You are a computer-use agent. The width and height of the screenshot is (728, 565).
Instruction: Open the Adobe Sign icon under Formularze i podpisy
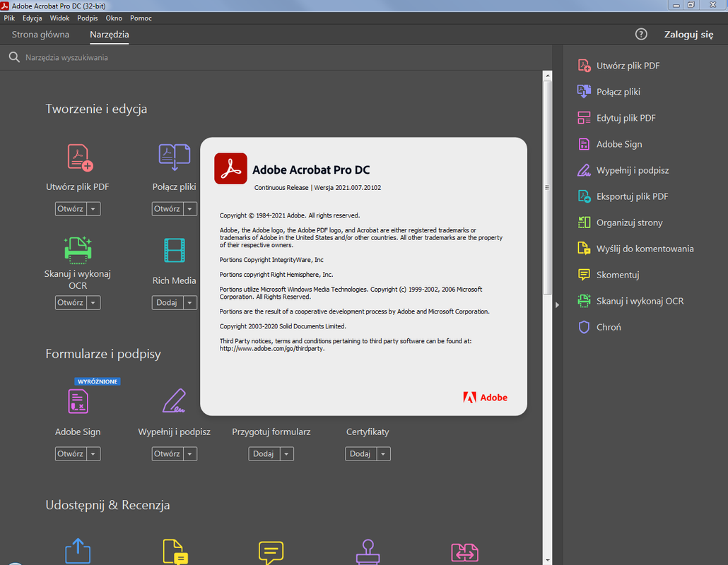pos(78,401)
